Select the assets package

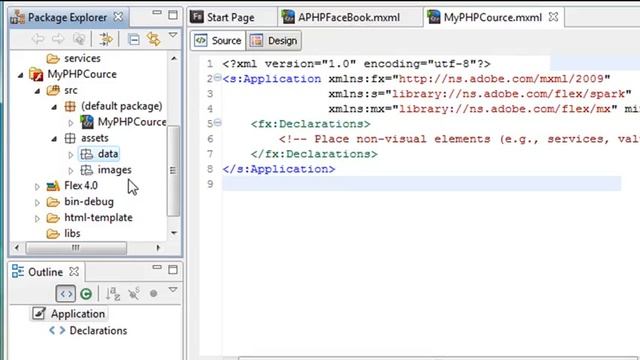point(94,138)
